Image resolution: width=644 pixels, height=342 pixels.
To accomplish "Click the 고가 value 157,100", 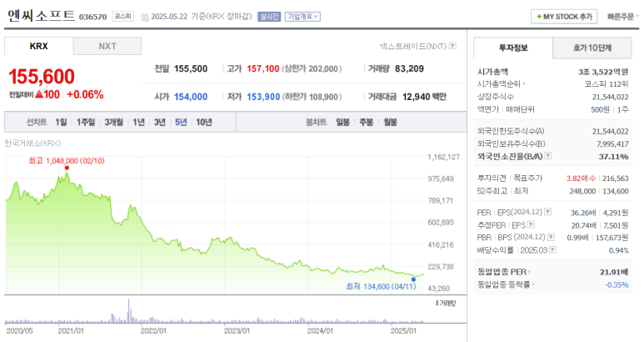I will pos(263,68).
